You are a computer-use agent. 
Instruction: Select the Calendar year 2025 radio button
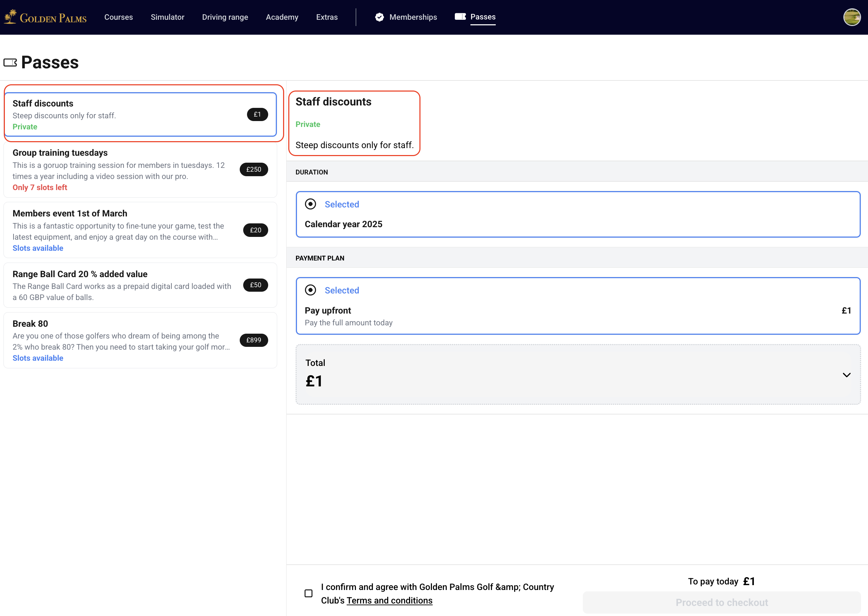point(310,204)
